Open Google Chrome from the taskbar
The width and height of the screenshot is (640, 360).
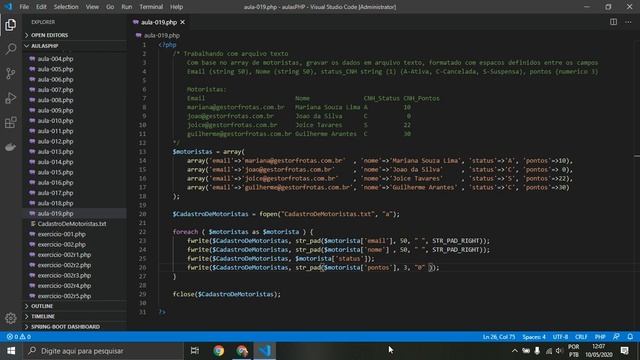218,351
